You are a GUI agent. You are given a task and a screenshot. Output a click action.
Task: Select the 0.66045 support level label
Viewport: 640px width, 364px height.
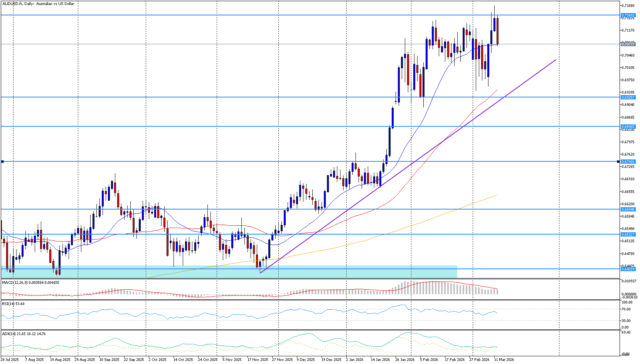pyautogui.click(x=628, y=210)
